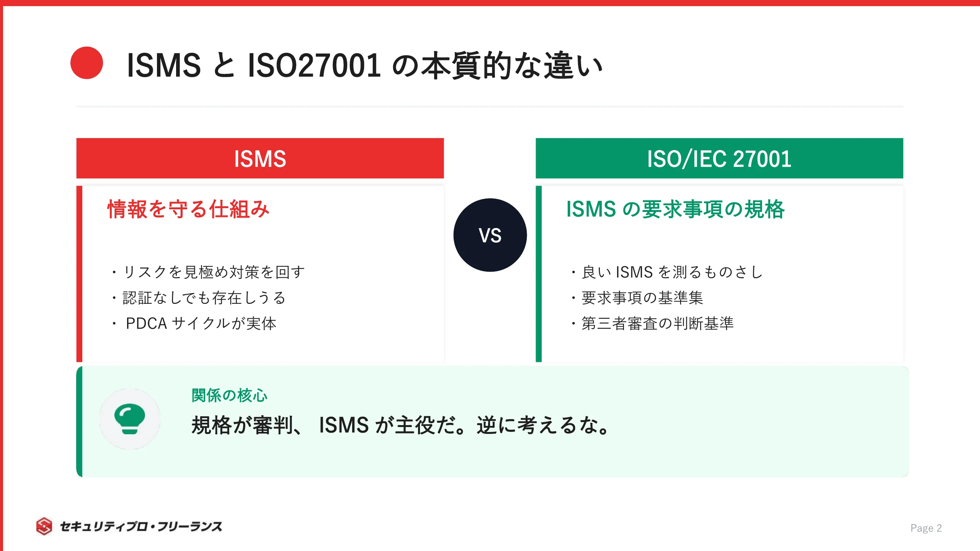980x551 pixels.
Task: Select the red ISMS header banner
Action: point(260,158)
